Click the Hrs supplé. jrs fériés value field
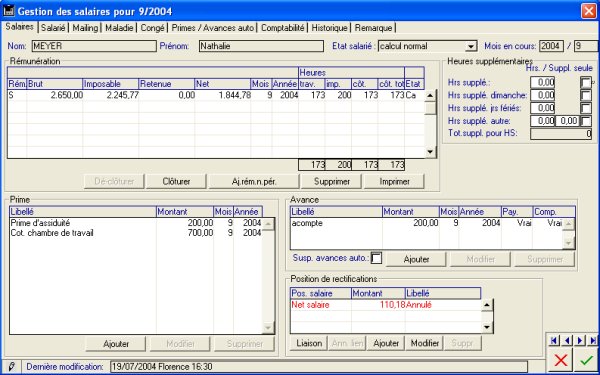Screen dimensions: 600x375 (543, 108)
